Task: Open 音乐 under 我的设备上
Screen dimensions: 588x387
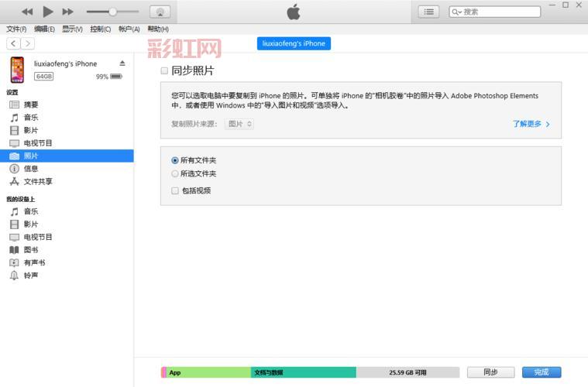Action: (67, 211)
